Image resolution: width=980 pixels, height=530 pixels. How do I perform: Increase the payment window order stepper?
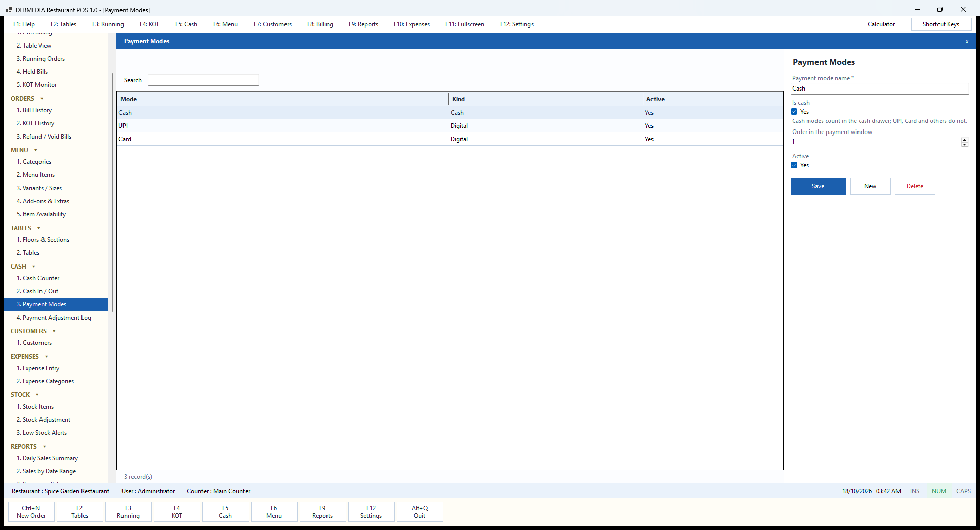[x=964, y=140]
